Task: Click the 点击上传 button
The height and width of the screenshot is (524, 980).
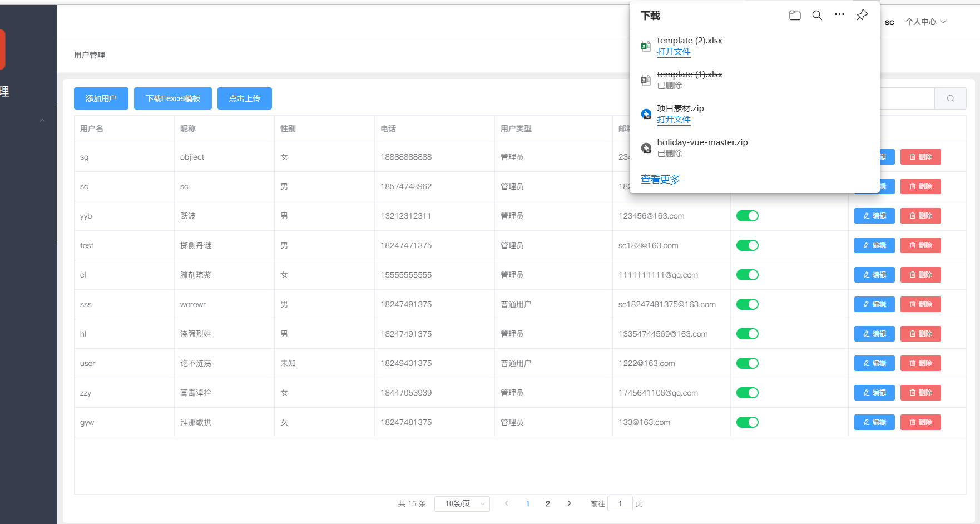Action: click(x=245, y=98)
